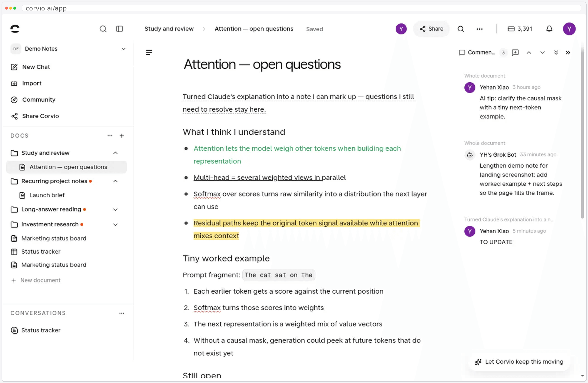Screen dimensions: 588x383
Task: Jump to last comment double-chevron down
Action: click(x=556, y=52)
